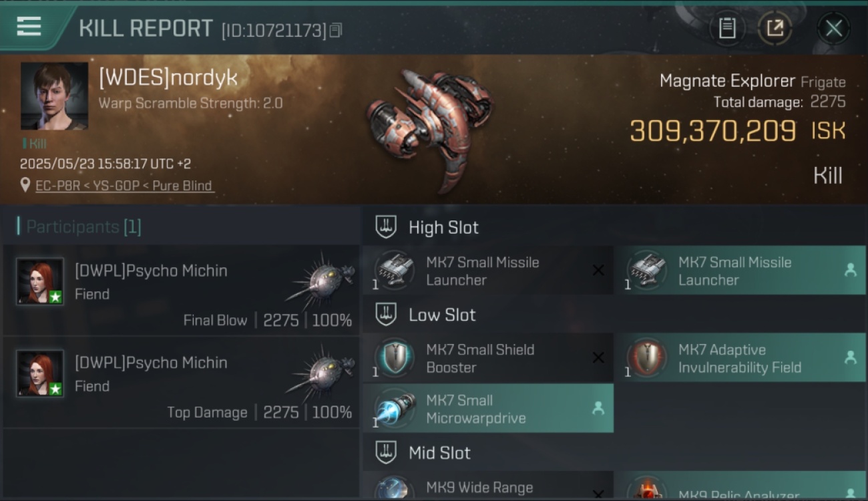Click the Mid Slot section icon
Screen dimensions: 868x501
coord(386,452)
